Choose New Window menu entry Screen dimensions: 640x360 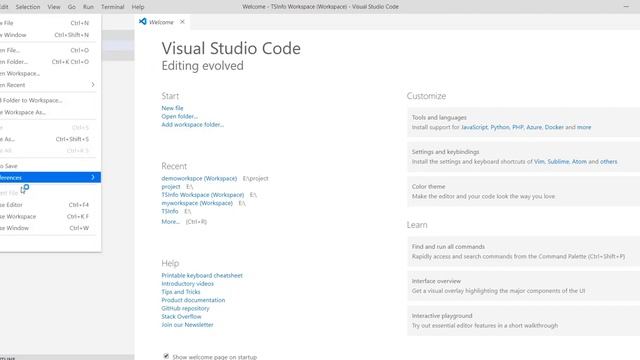tap(49, 35)
